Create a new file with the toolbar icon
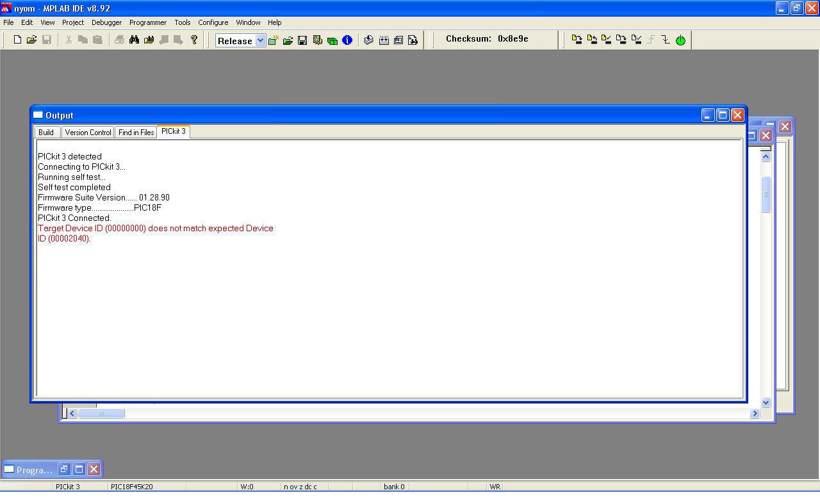The image size is (820, 504). point(17,40)
